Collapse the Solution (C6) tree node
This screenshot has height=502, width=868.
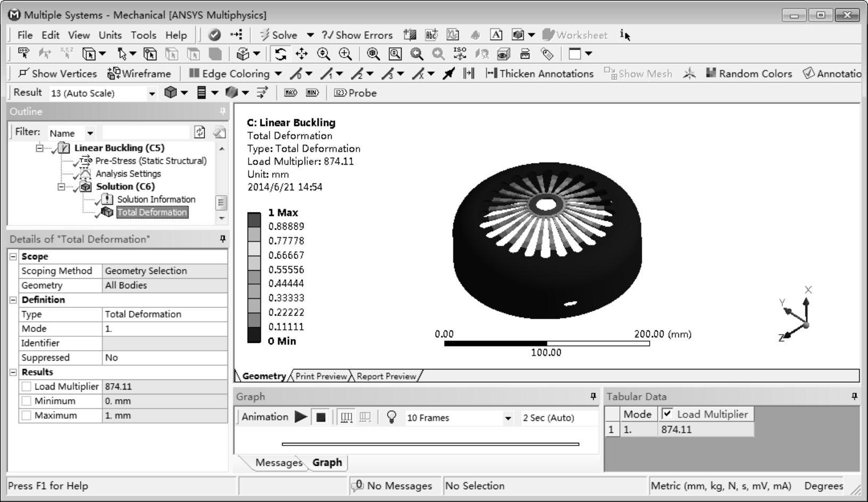(x=61, y=187)
